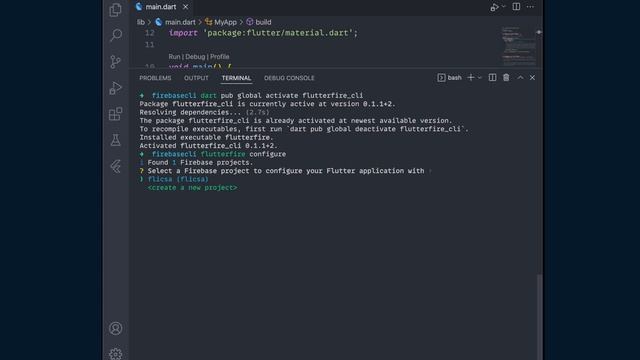Select the main.dart editor tab
Screen dimensions: 640x360
point(161,7)
